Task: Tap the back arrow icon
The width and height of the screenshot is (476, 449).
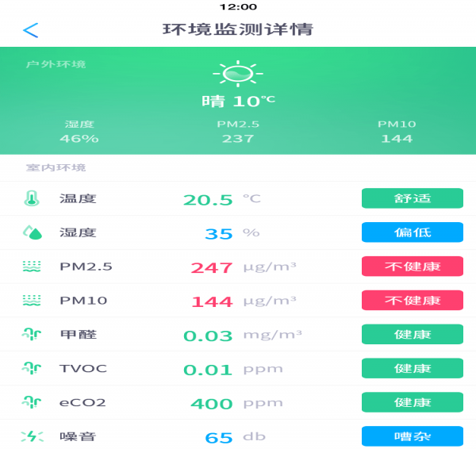Action: point(30,30)
